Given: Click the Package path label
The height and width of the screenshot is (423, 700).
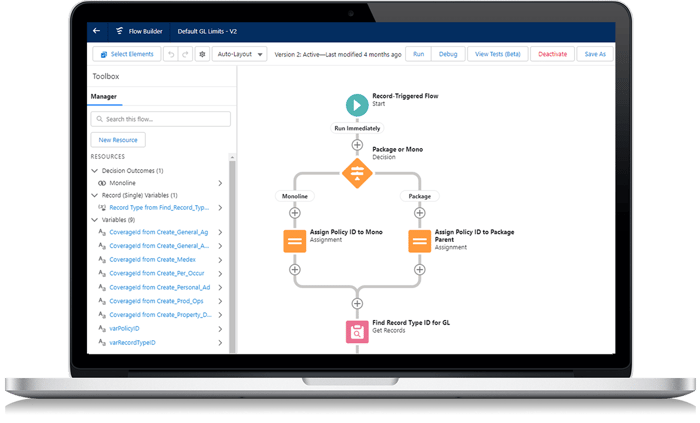Looking at the screenshot, I should point(420,196).
